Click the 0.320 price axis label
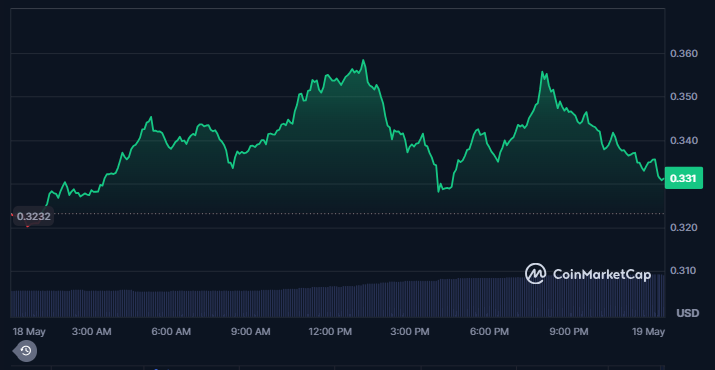Viewport: 715px width, 370px height. 684,227
